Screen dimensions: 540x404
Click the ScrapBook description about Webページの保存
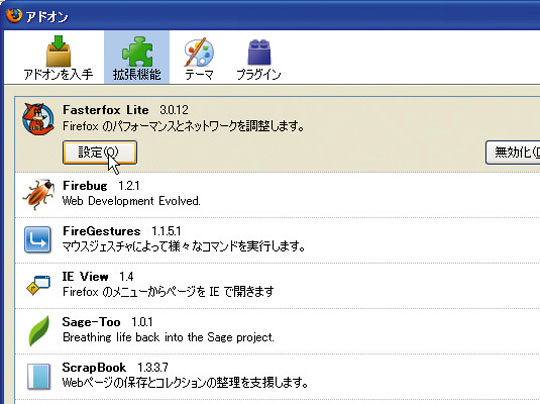click(185, 383)
